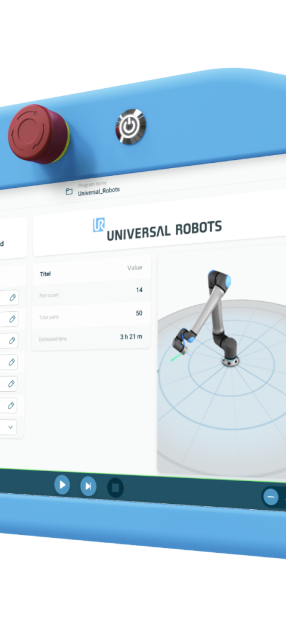Image resolution: width=286 pixels, height=644 pixels.
Task: Click the blue UR logo icon
Action: pos(99,225)
